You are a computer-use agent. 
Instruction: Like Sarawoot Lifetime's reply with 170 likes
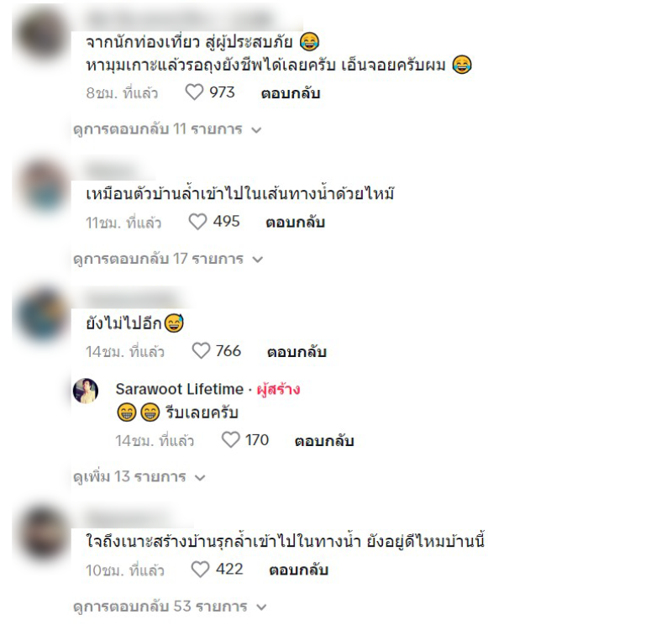pos(230,440)
